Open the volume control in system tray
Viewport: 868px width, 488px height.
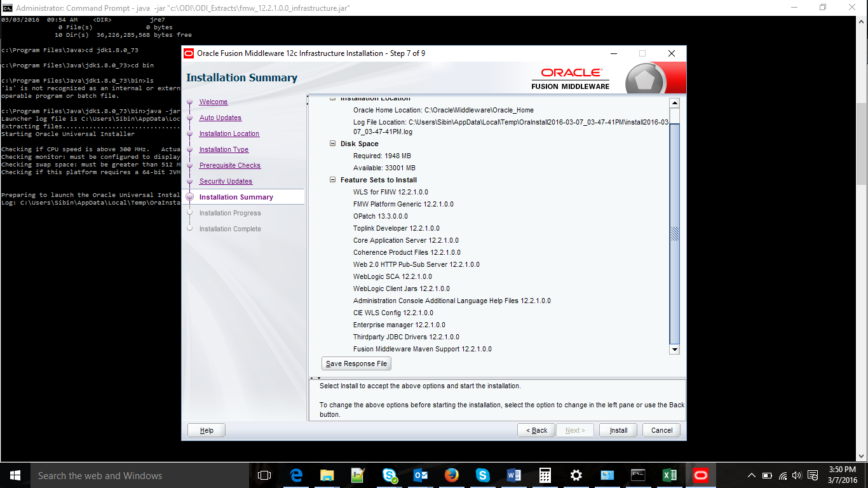796,475
